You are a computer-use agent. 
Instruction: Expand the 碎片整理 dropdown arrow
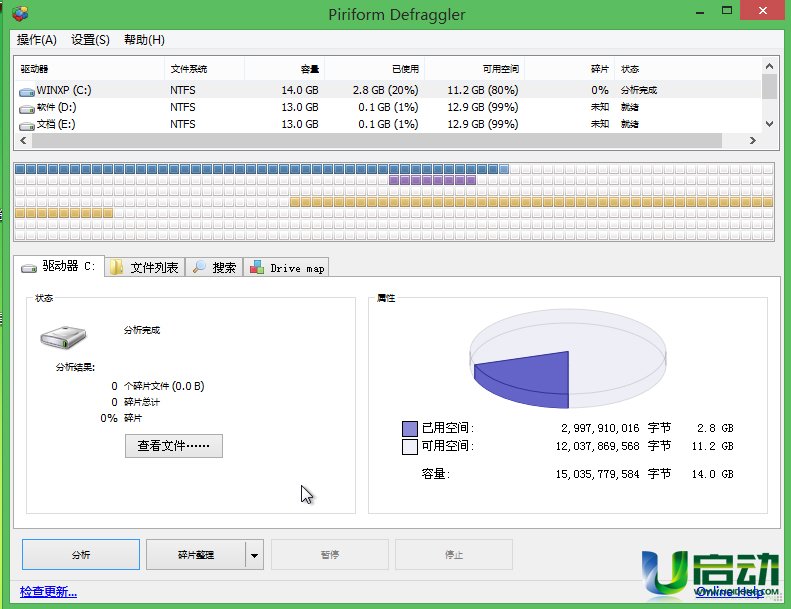tap(255, 555)
